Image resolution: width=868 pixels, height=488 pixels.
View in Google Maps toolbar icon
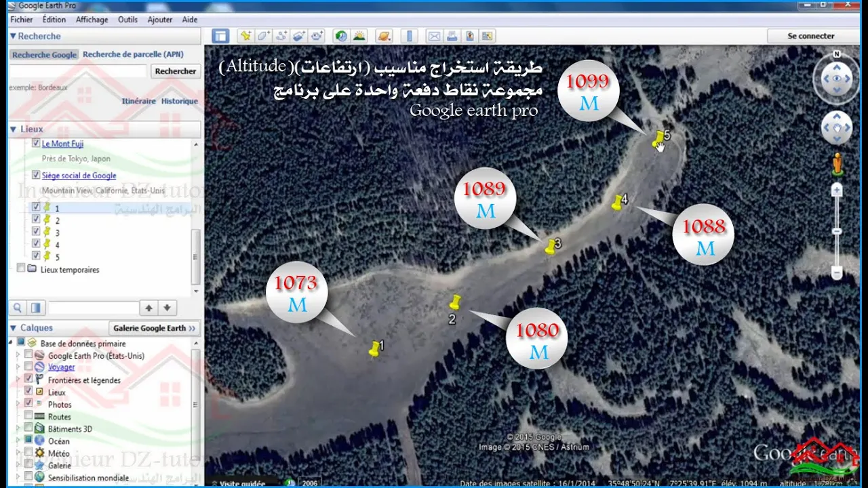tap(487, 36)
